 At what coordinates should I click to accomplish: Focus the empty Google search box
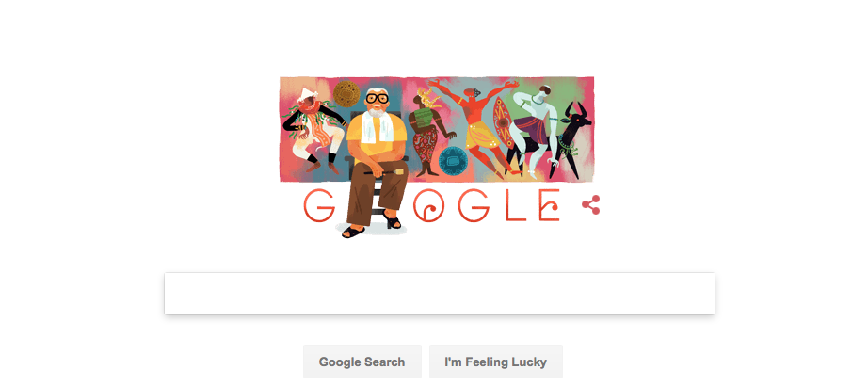coord(440,294)
